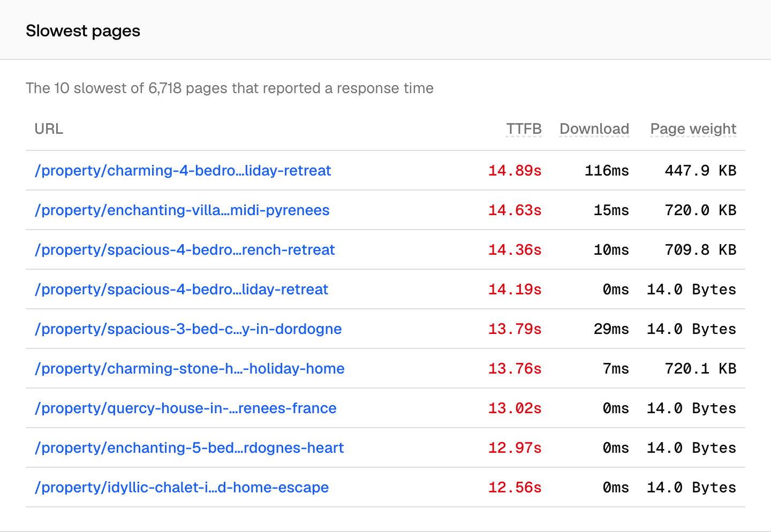Open the quercy-house-in-…renees-france property link
Screen dimensions: 771x532
click(185, 408)
